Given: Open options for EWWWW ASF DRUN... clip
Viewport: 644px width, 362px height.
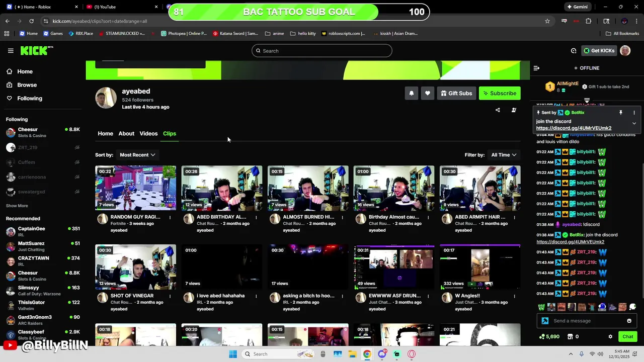Looking at the screenshot, I should pos(428,296).
